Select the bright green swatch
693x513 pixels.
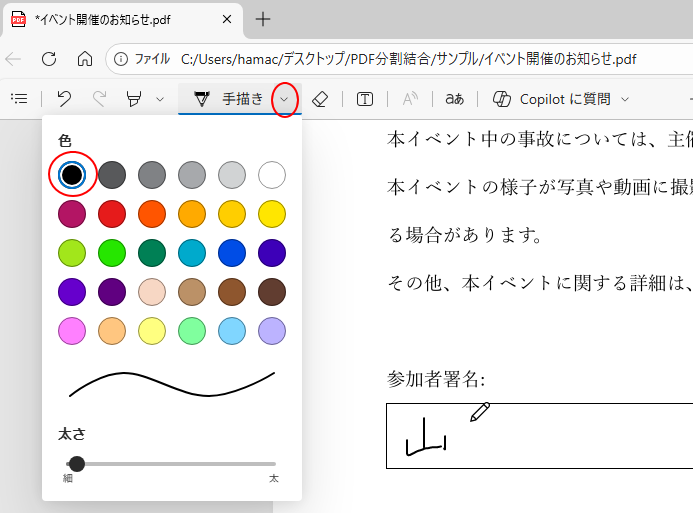112,253
